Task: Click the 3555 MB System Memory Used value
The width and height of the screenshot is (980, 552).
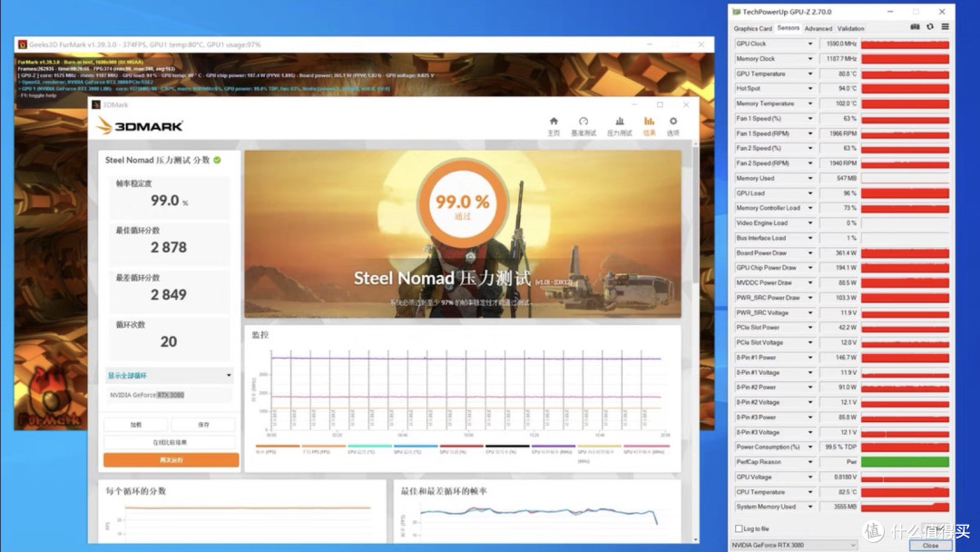Action: coord(845,507)
